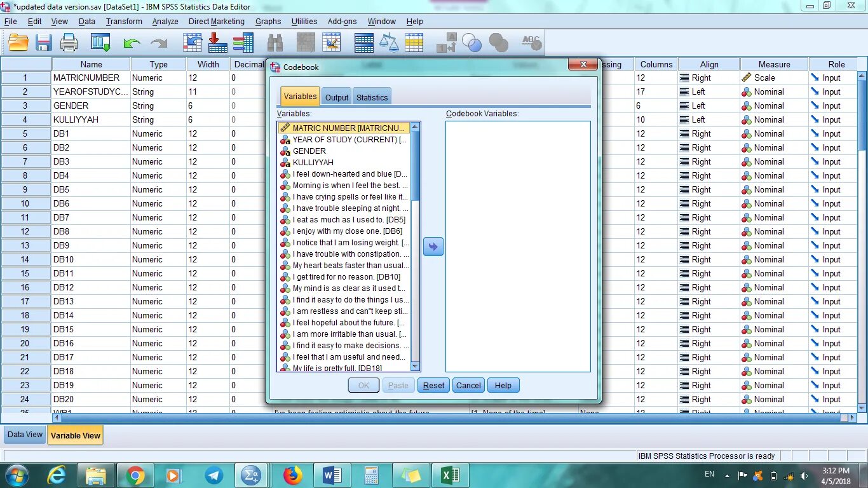Save the data file with diskette icon
Image resolution: width=868 pixels, height=488 pixels.
click(x=43, y=43)
